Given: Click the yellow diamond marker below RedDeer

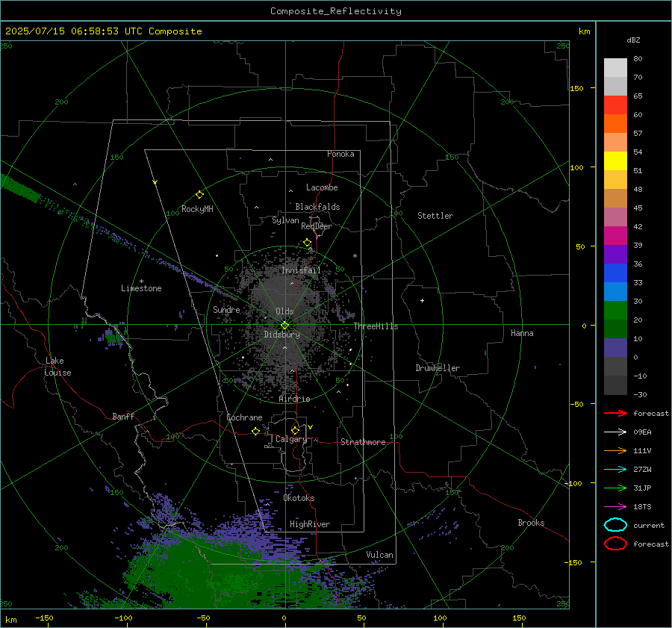Looking at the screenshot, I should point(307,243).
